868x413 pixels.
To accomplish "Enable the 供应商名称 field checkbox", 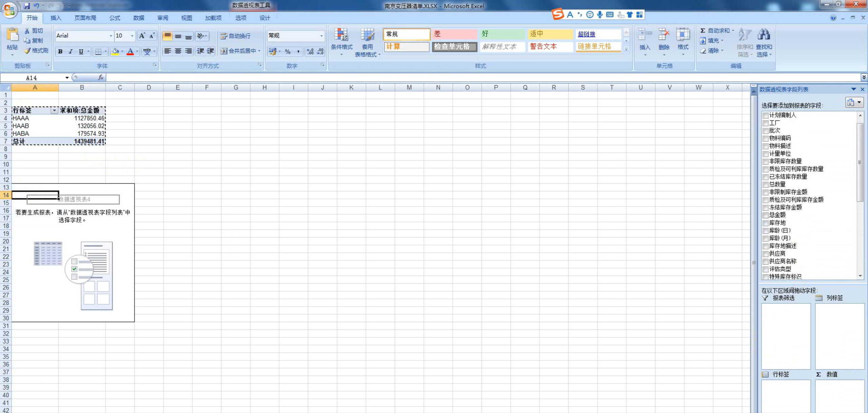I will click(765, 261).
